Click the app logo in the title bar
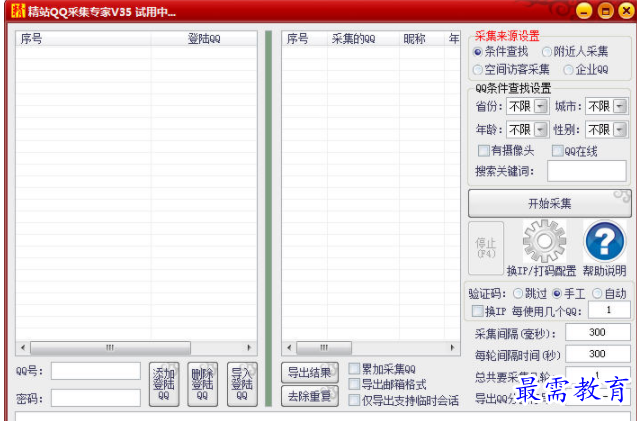 pos(17,11)
